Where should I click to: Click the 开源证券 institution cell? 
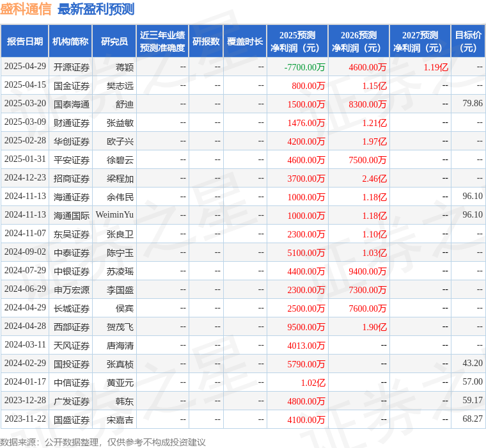(x=72, y=67)
